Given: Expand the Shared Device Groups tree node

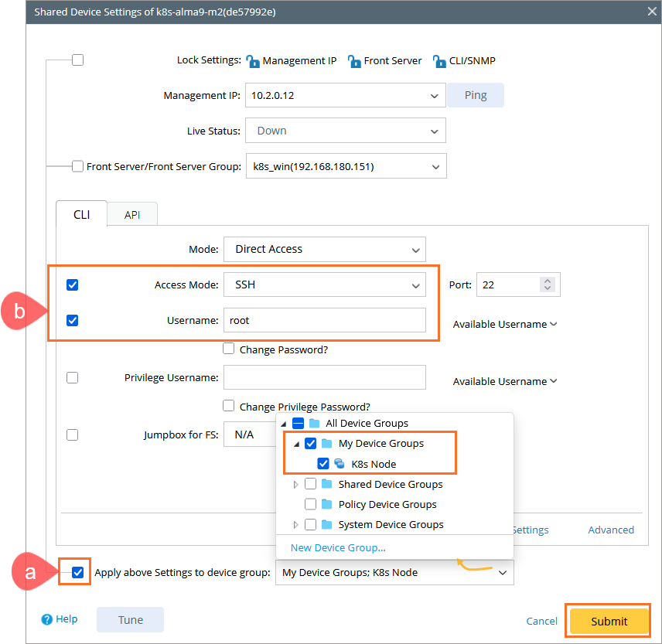Looking at the screenshot, I should click(295, 484).
